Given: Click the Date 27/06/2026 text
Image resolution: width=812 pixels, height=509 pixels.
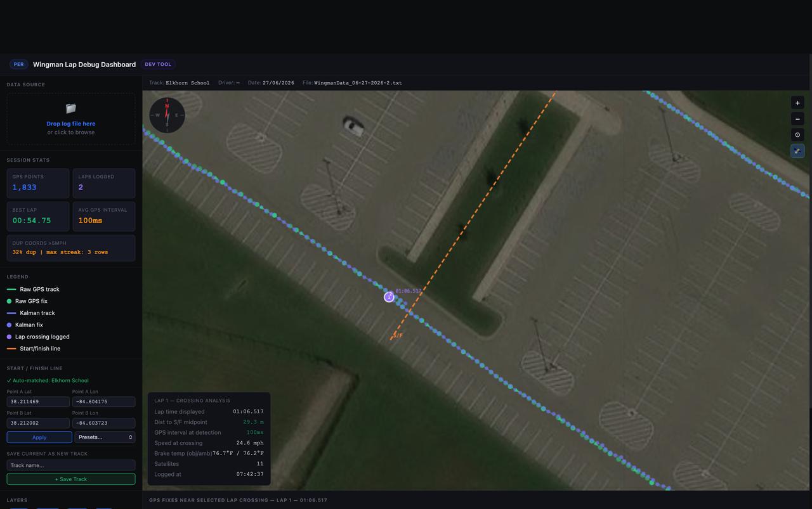Looking at the screenshot, I should (271, 83).
